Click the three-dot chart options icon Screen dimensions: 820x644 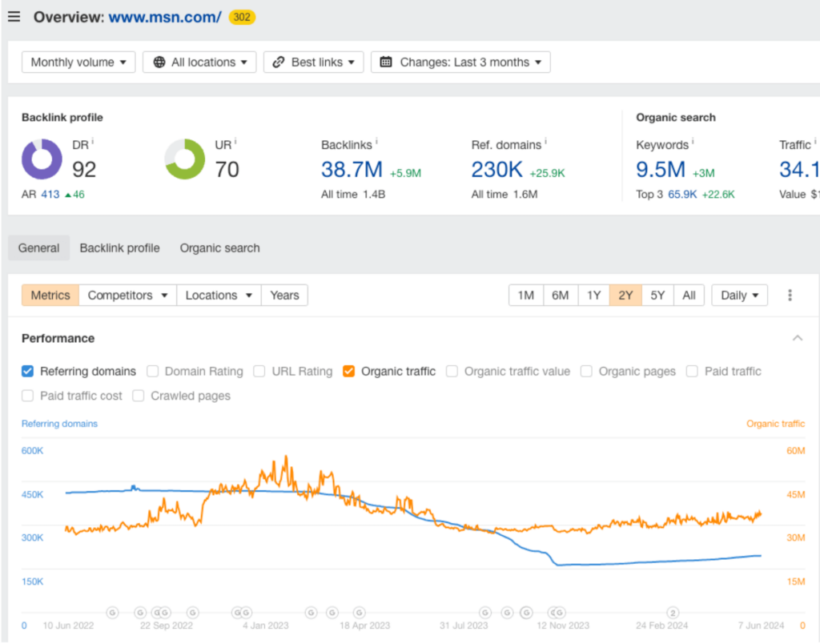click(x=790, y=296)
